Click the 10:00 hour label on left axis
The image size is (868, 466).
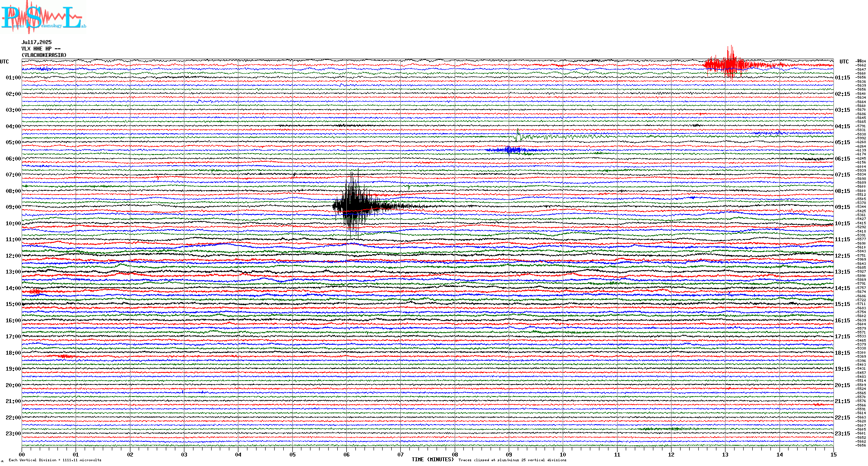pos(13,224)
